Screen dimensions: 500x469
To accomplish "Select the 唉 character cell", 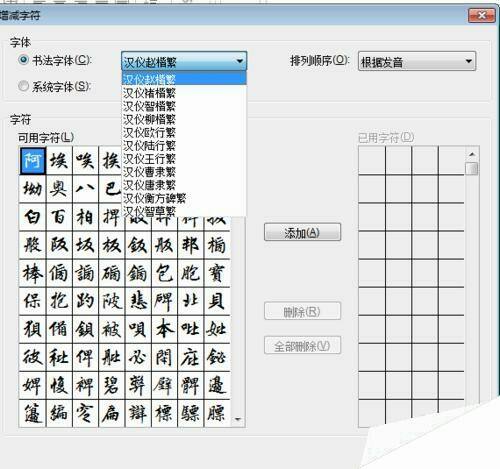I will (x=85, y=161).
